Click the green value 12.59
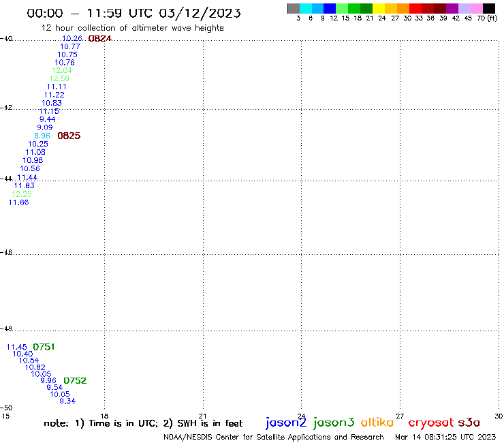The image size is (504, 443). coord(59,78)
